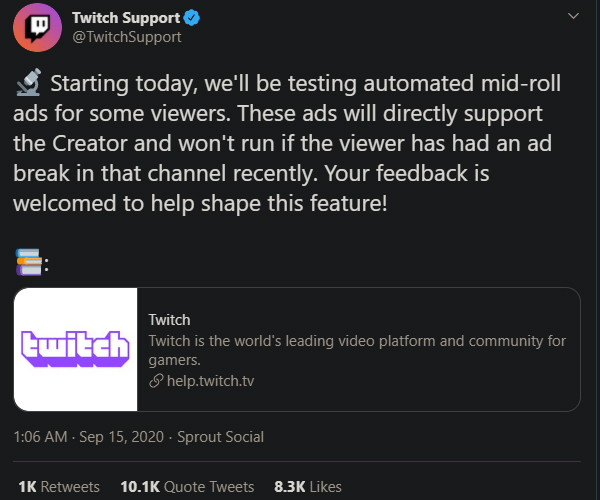Open the Twitch Support display name
Viewport: 600px width, 500px height.
click(126, 18)
